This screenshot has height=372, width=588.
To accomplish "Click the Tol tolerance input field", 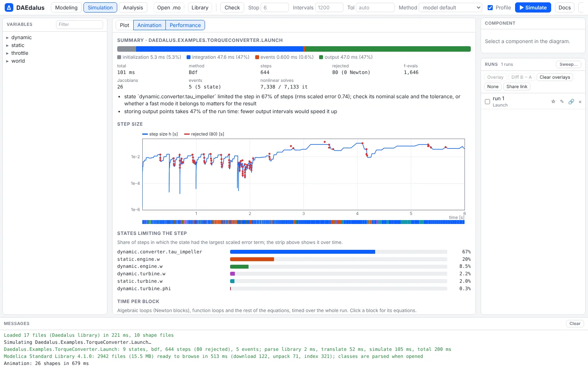I will pyautogui.click(x=375, y=7).
